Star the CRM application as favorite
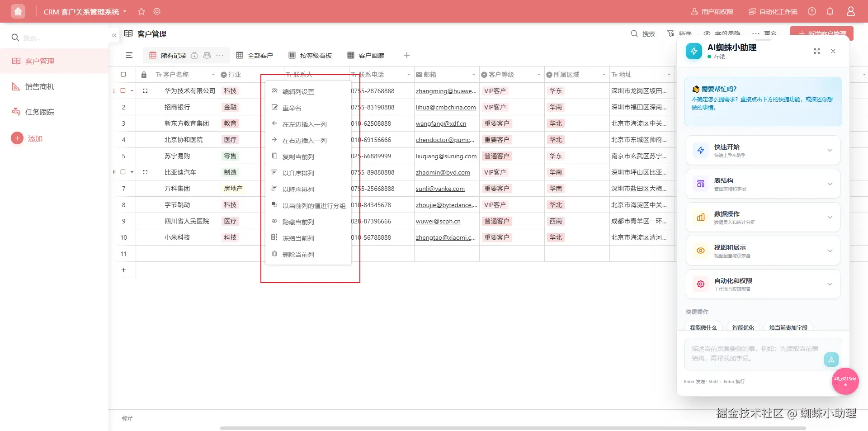Image resolution: width=868 pixels, height=431 pixels. tap(142, 11)
